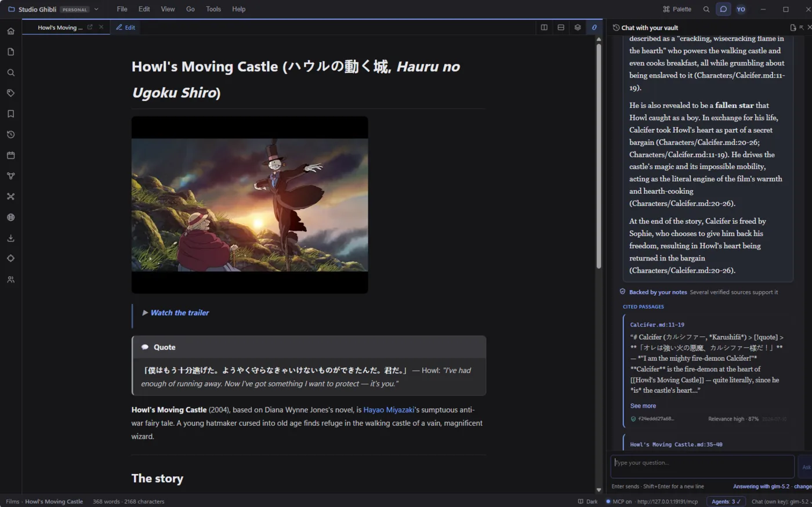Click the Agents: 3 status button

[x=726, y=502]
